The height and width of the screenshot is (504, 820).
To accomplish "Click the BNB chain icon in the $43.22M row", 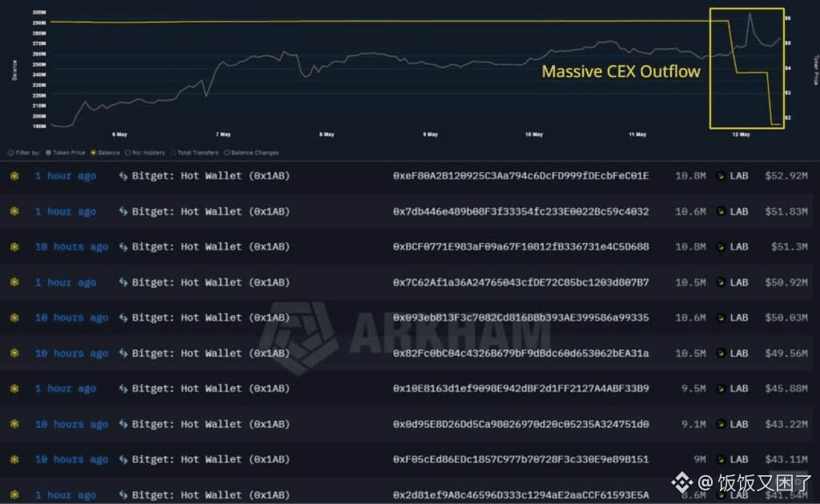I will (14, 424).
